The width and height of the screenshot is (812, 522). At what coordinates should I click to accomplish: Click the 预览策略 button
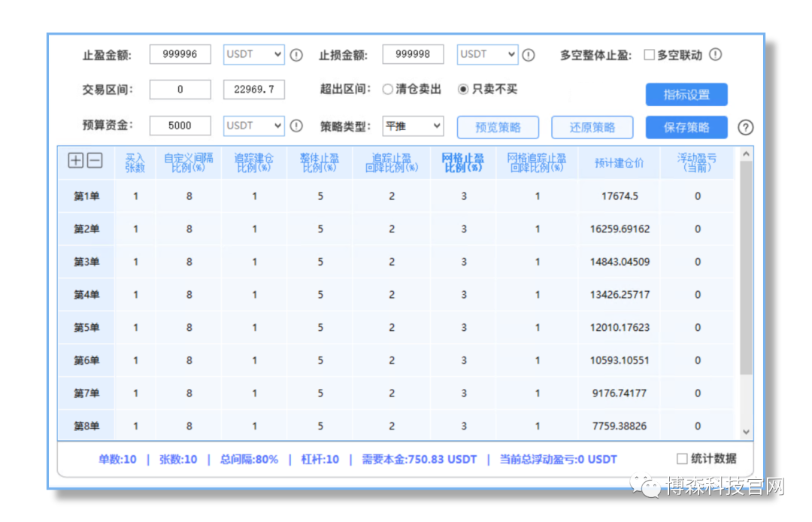[x=498, y=127]
